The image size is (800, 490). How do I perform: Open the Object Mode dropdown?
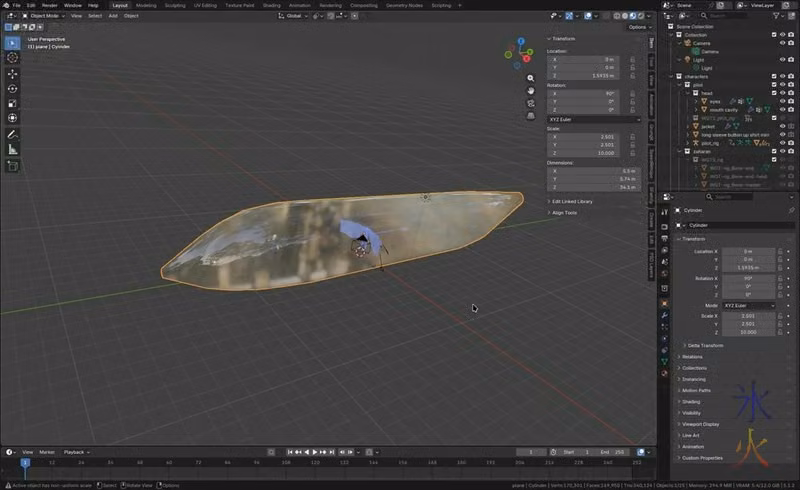44,16
